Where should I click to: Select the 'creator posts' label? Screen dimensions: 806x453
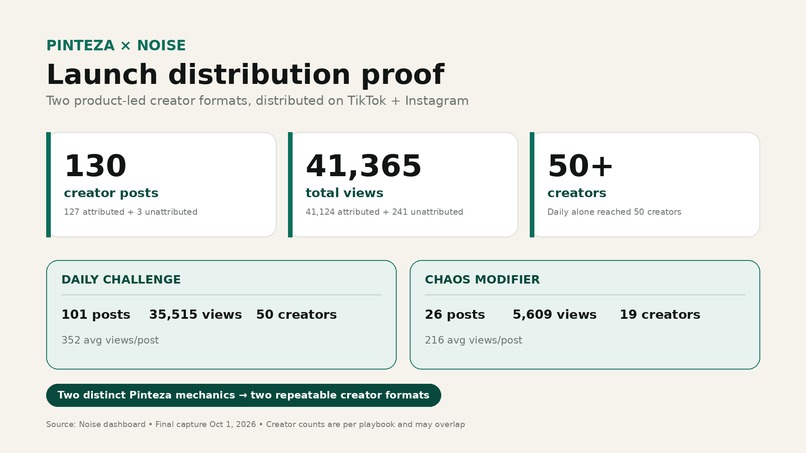111,193
